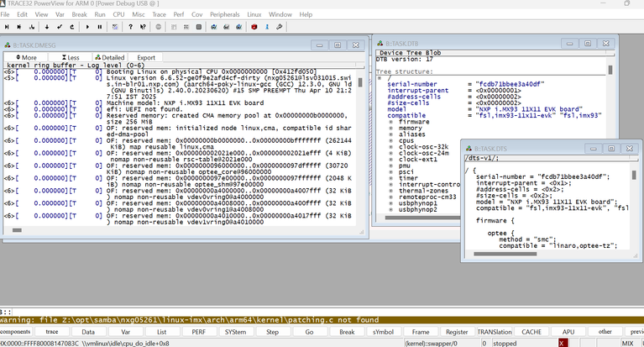The width and height of the screenshot is (644, 347).
Task: Open the Break menu
Action: tap(79, 14)
